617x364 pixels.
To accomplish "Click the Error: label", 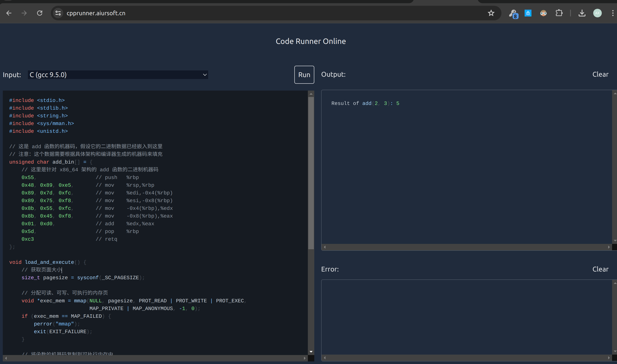I will tap(330, 269).
